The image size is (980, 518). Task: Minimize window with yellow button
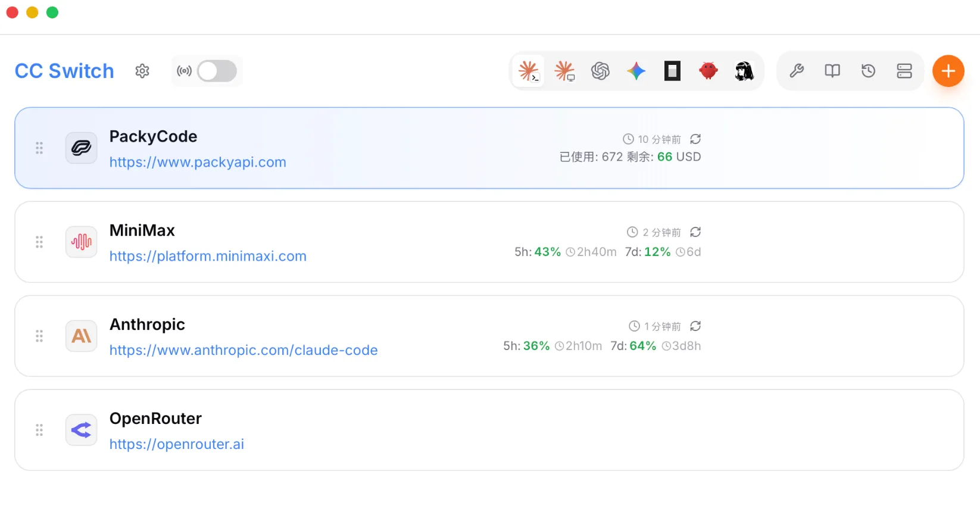(32, 13)
